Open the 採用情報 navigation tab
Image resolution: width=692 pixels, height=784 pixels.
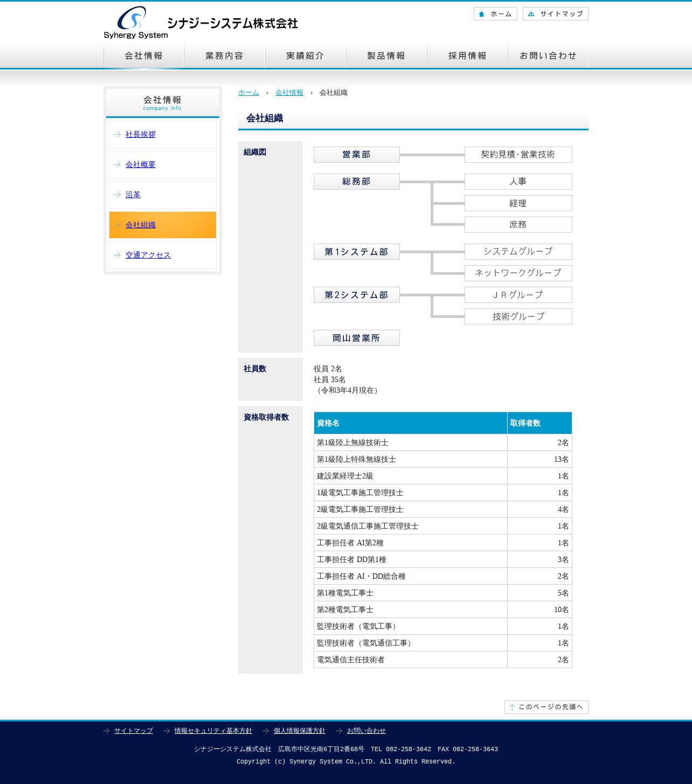click(467, 56)
